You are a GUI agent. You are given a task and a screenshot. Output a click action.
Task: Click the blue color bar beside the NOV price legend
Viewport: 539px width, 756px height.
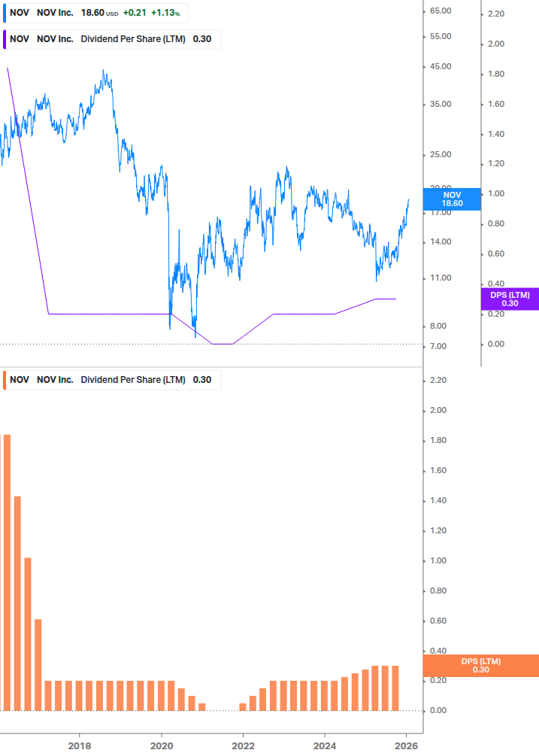point(5,13)
